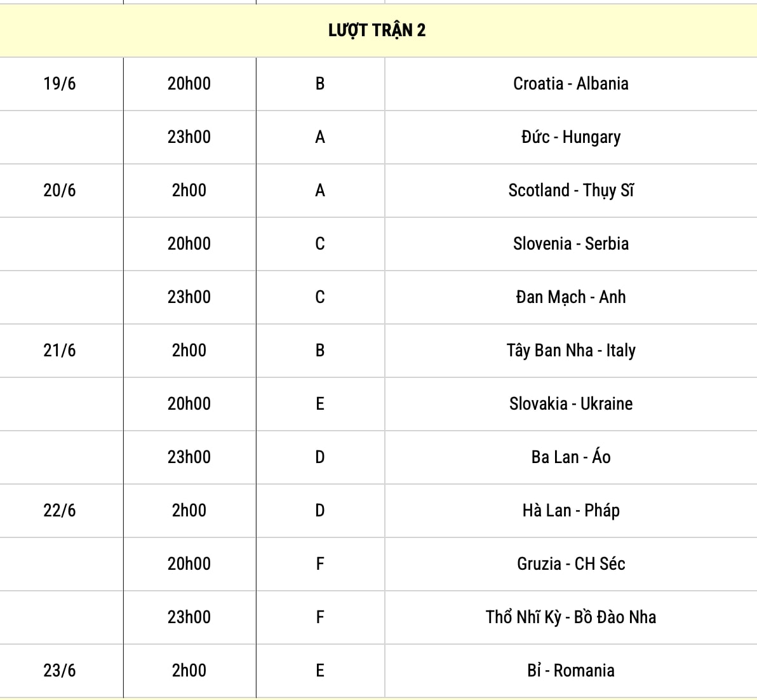This screenshot has width=757, height=700.
Task: Select group F cell for Gruzia match
Action: pyautogui.click(x=320, y=564)
